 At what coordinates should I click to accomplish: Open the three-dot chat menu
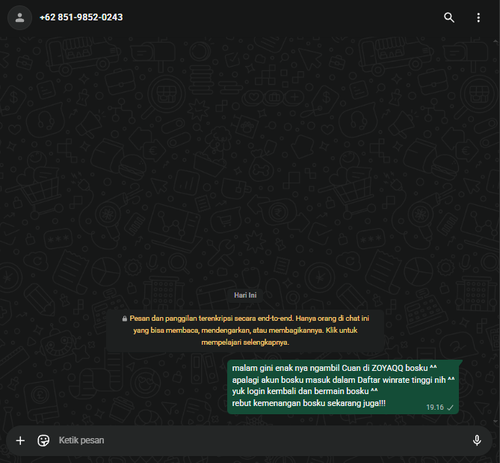[x=478, y=18]
